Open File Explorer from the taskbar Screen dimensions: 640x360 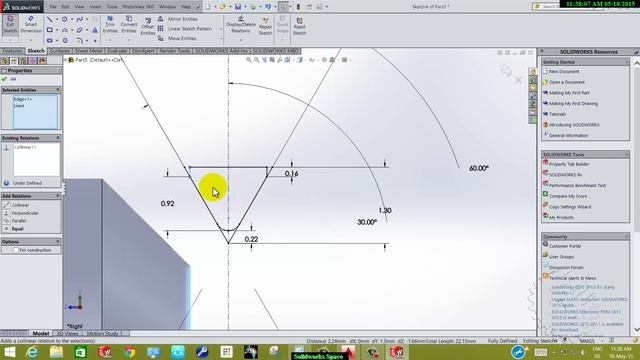point(56,352)
